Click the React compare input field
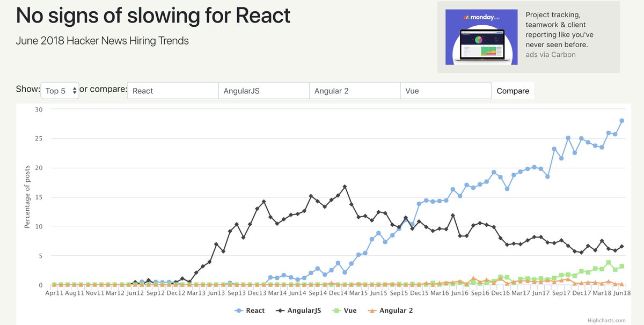This screenshot has height=325, width=644. [x=173, y=91]
